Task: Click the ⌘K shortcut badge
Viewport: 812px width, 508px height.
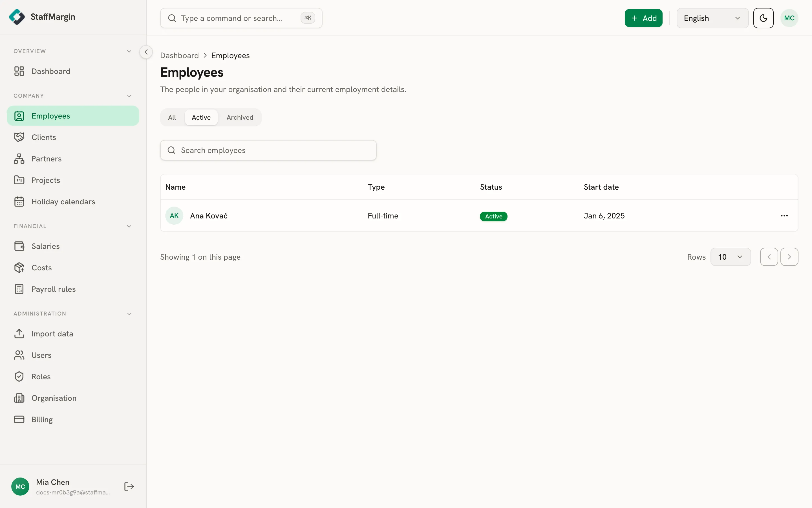Action: coord(308,18)
